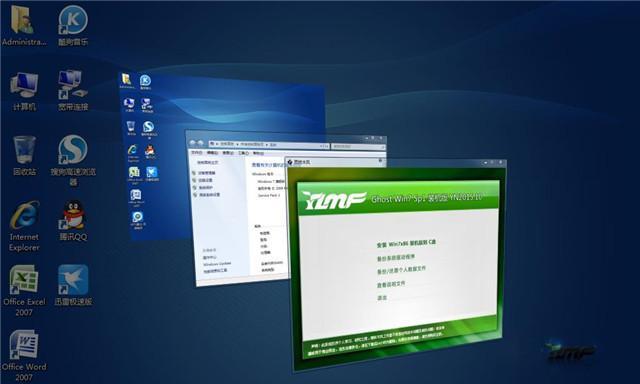Open the Administrator user folder icon
Viewport: 640px width, 384px height.
[x=23, y=24]
